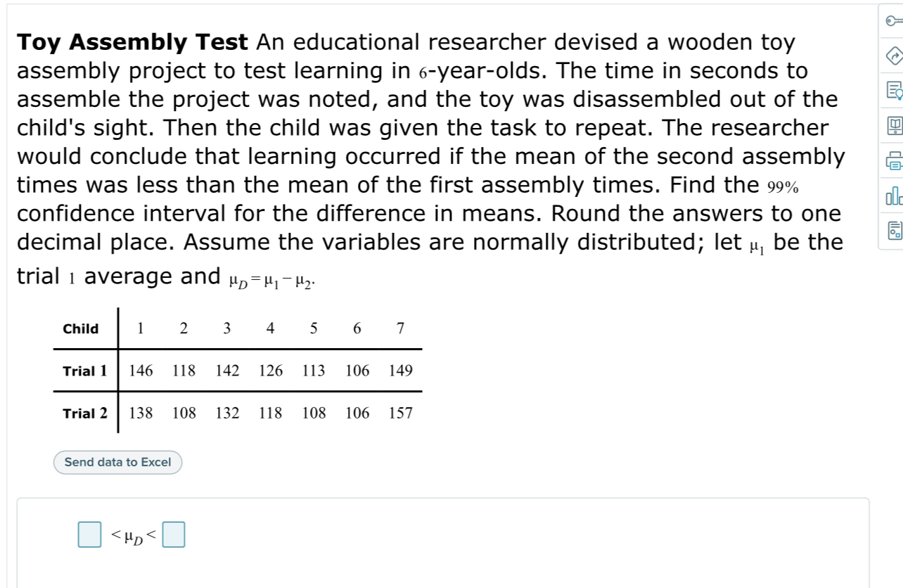Click the left answer input box

pyautogui.click(x=87, y=535)
